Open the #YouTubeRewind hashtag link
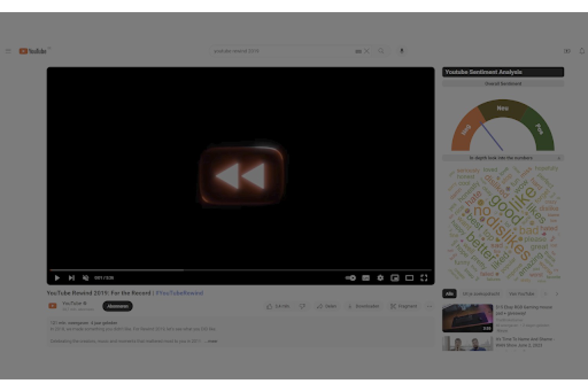Screen dimensions: 588x392 (x=180, y=293)
